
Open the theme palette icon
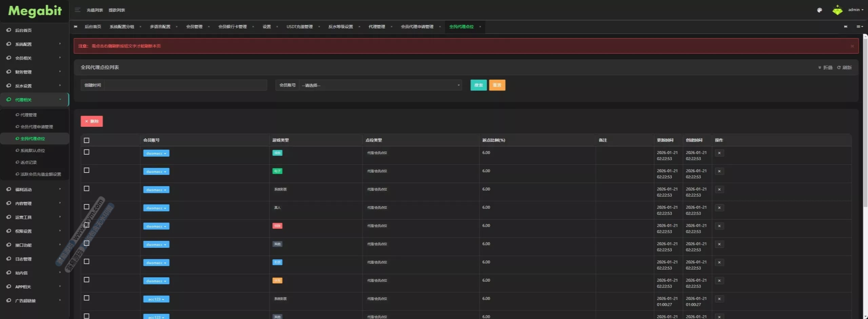(x=819, y=10)
